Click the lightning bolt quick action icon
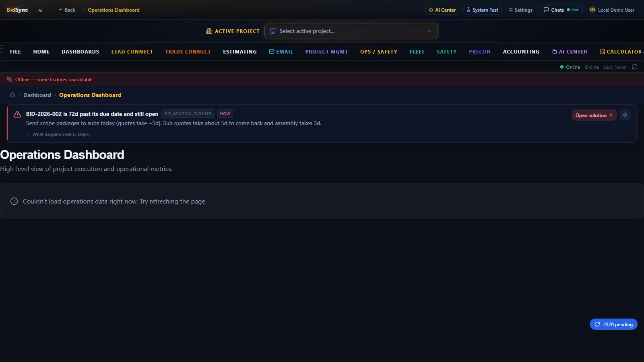Screen dimensions: 644x362 [x=625, y=115]
